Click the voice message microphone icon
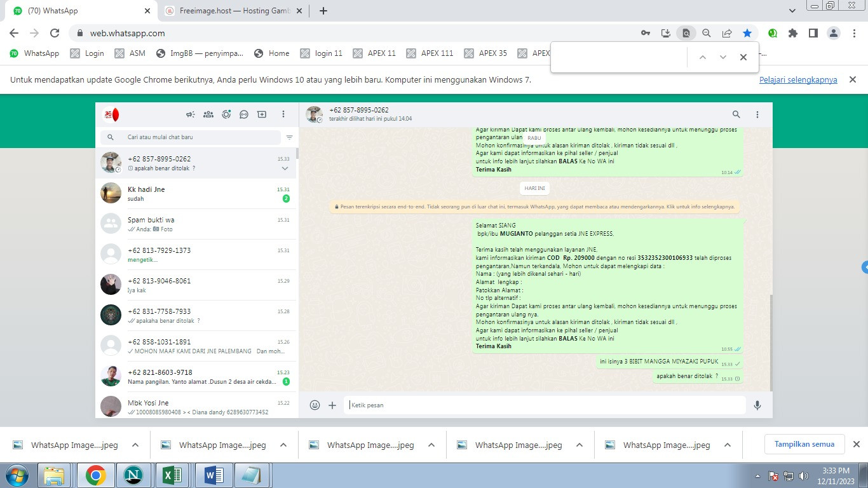 (x=757, y=405)
